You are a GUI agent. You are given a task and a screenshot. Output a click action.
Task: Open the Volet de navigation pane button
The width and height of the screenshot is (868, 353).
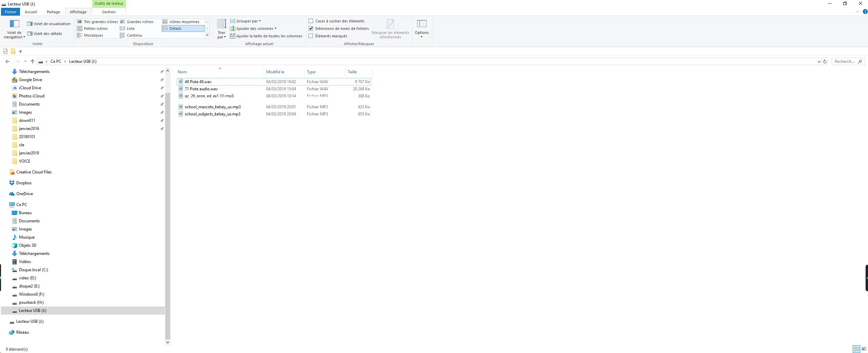click(14, 29)
